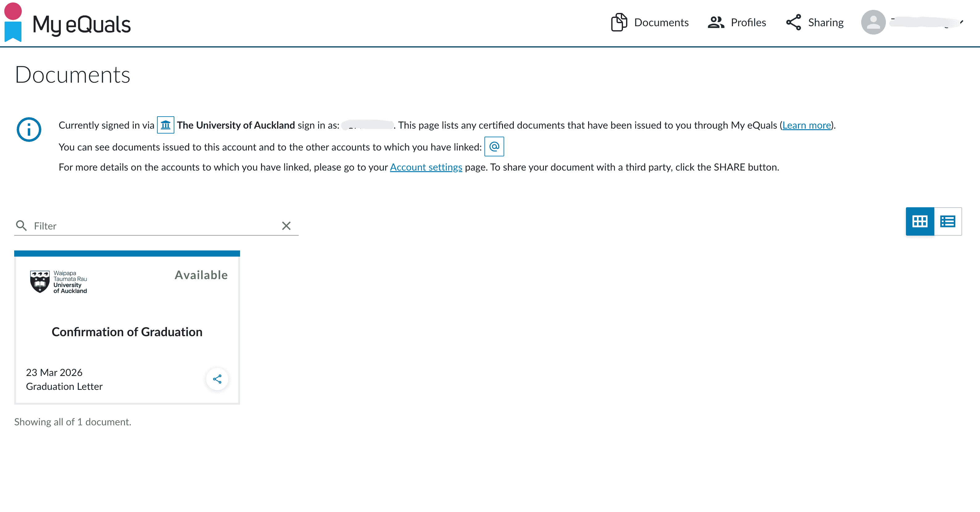
Task: Open the Account settings link
Action: click(x=426, y=167)
